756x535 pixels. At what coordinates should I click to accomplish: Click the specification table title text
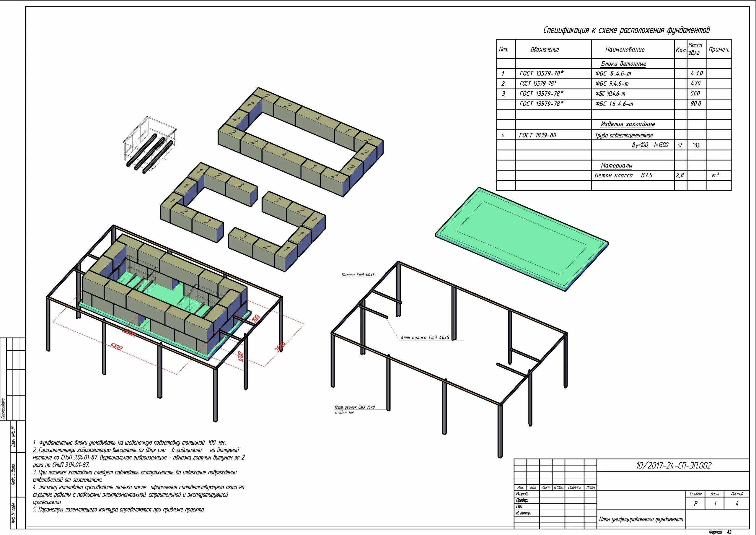coord(626,30)
